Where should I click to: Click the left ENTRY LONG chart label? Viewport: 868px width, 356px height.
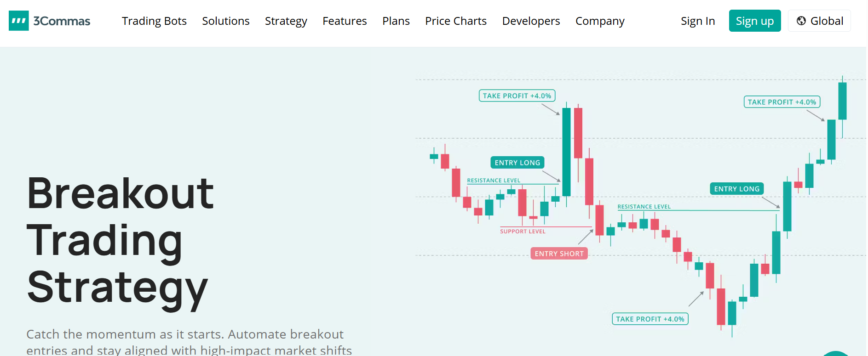(517, 163)
